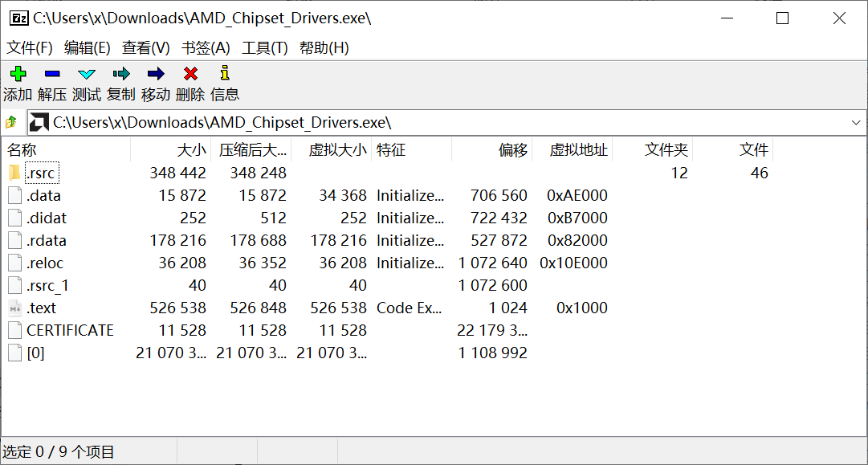Select the .rsrc folder icon
Image resolution: width=868 pixels, height=465 pixels.
click(15, 173)
